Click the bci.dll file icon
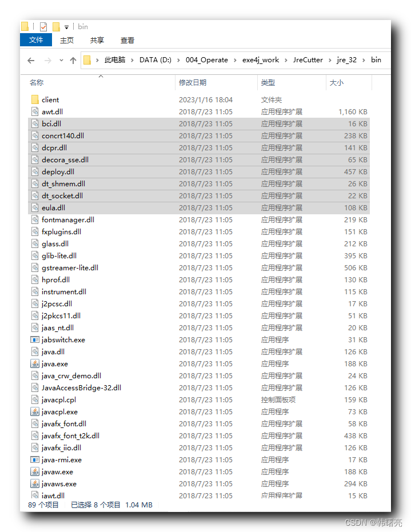 pyautogui.click(x=35, y=123)
